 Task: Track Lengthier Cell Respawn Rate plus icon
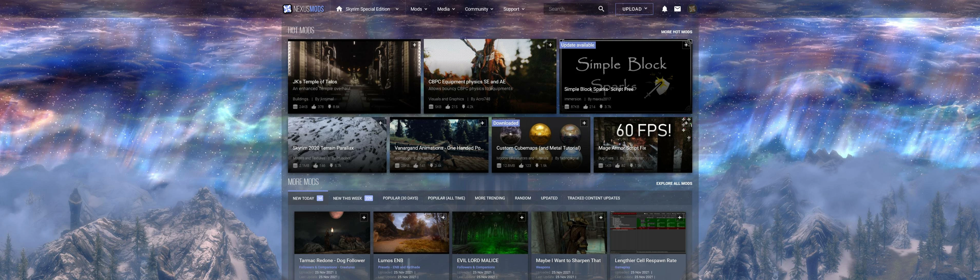pyautogui.click(x=679, y=218)
